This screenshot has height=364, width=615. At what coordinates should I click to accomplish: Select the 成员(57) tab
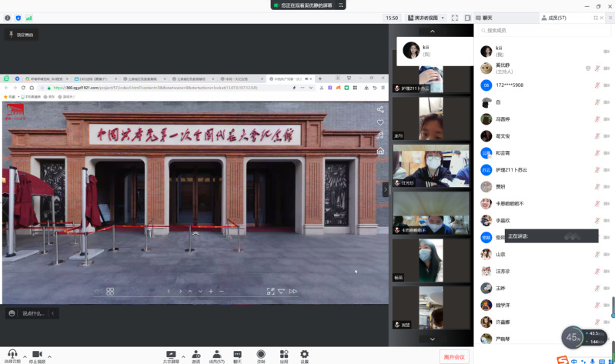pyautogui.click(x=554, y=18)
